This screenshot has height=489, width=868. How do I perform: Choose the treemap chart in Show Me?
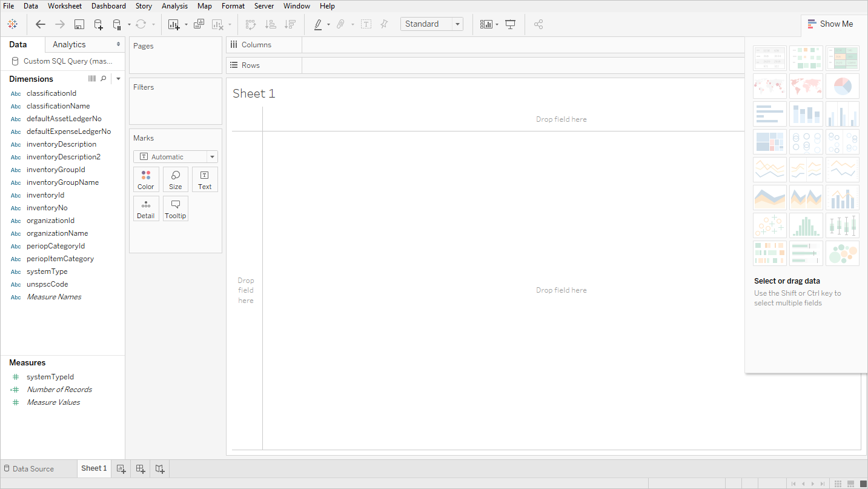tap(770, 142)
